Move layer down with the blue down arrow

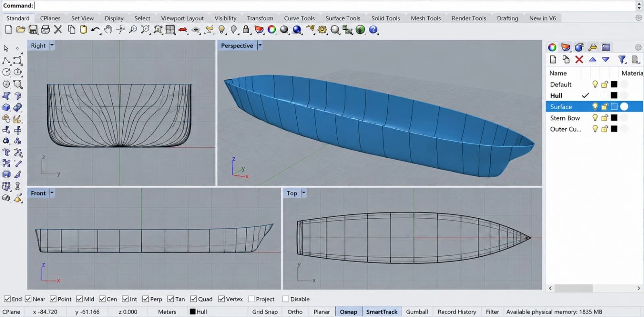click(606, 60)
